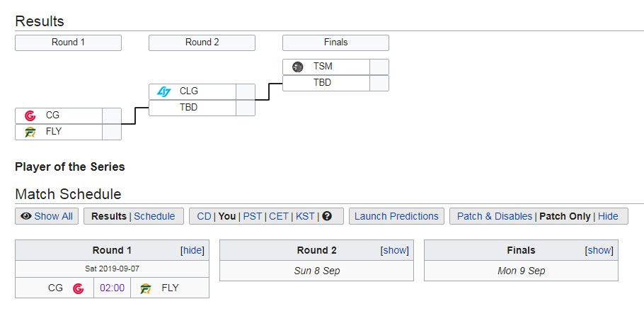644x316 pixels.
Task: Click the TSM score box in Finals
Action: click(x=379, y=67)
